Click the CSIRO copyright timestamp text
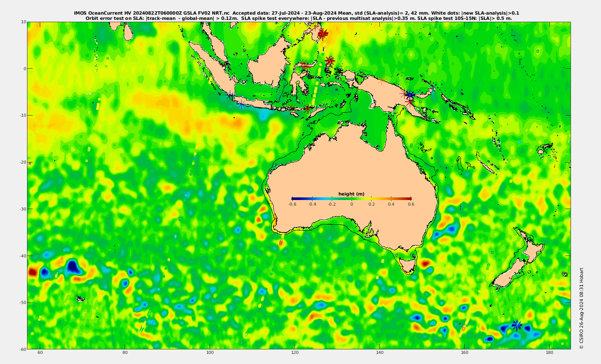Image resolution: width=601 pixels, height=364 pixels. (x=581, y=308)
